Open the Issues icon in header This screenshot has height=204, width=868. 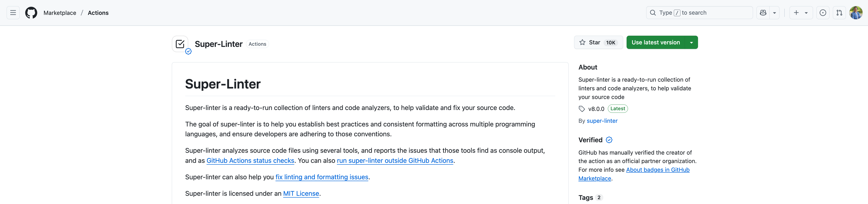coord(823,13)
